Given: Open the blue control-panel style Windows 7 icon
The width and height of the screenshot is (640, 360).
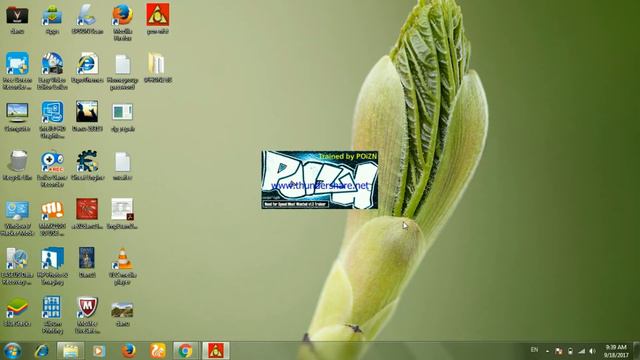Looking at the screenshot, I should pos(17,210).
